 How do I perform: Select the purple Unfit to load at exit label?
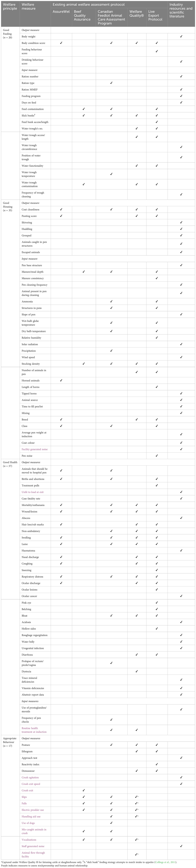coord(33,492)
